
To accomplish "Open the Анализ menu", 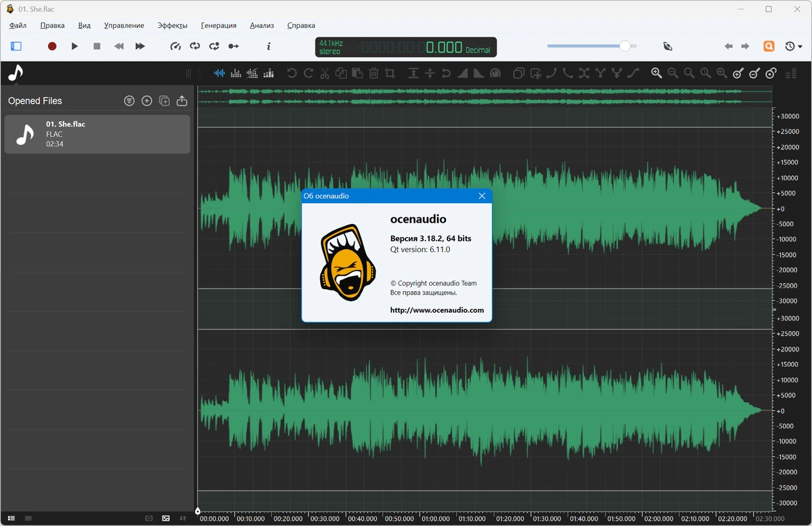I will (262, 25).
